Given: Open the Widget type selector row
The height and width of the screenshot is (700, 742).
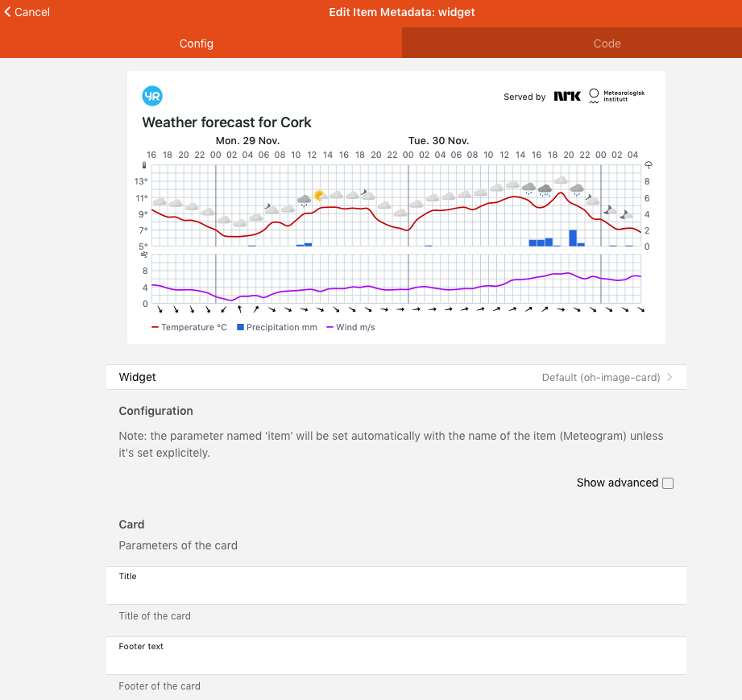Looking at the screenshot, I should (x=396, y=377).
